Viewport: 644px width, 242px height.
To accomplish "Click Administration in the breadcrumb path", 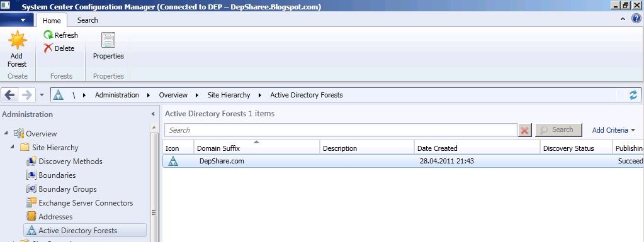I will (117, 95).
